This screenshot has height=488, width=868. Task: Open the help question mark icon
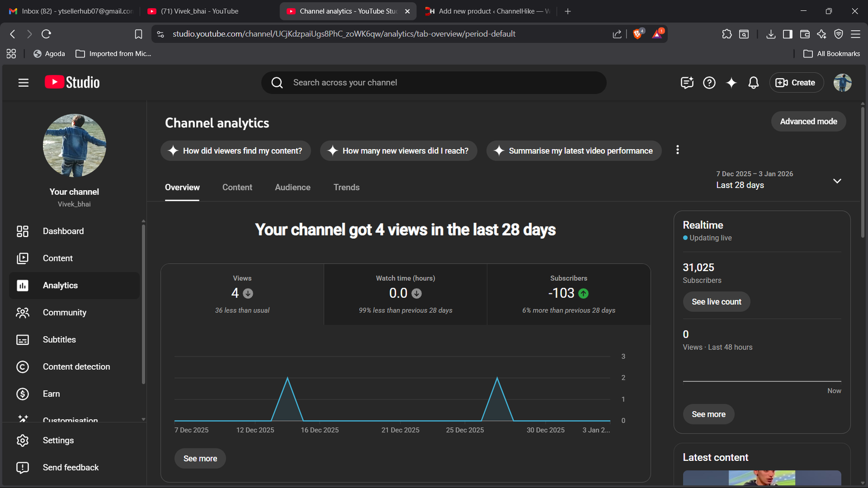coord(709,82)
